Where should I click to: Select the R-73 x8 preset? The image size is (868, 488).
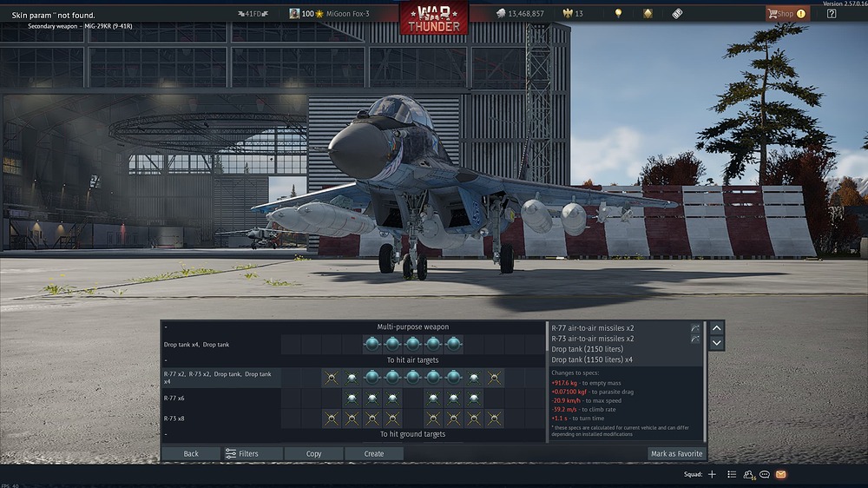point(220,419)
